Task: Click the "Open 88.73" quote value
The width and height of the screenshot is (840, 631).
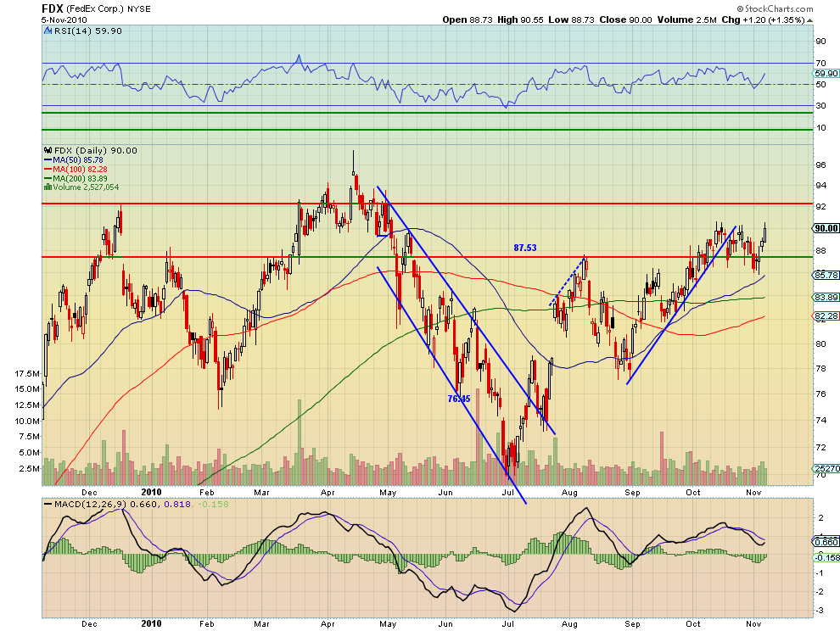Action: tap(468, 20)
